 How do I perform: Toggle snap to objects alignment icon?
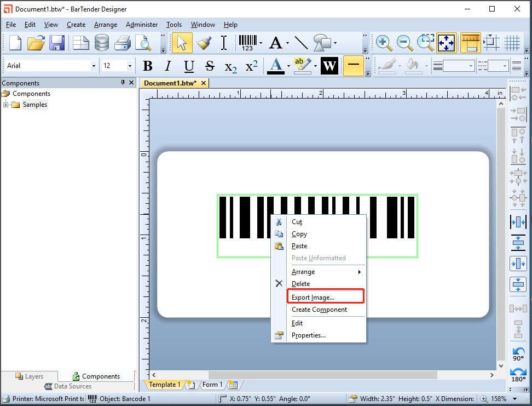(491, 43)
